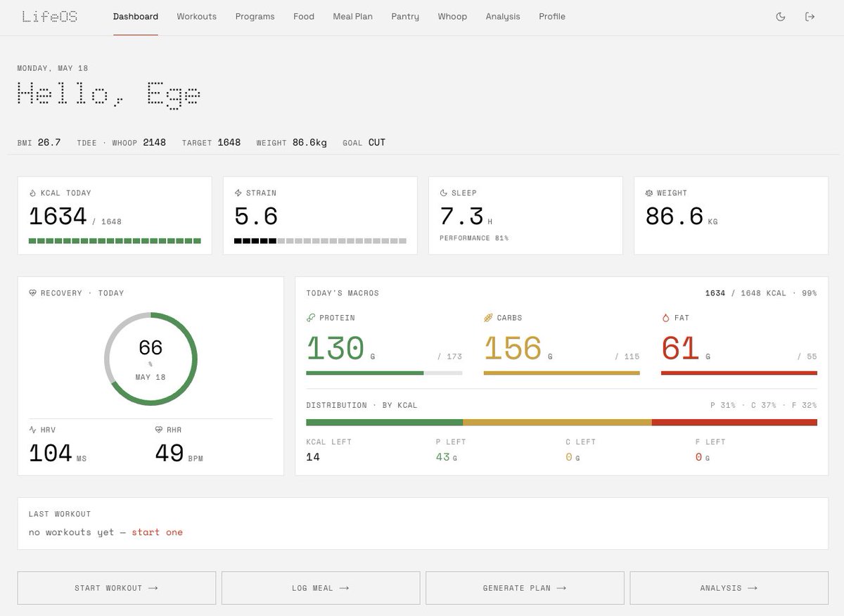Click the 7.3 sleep hours value
Image resolution: width=844 pixels, height=616 pixels.
click(x=461, y=216)
